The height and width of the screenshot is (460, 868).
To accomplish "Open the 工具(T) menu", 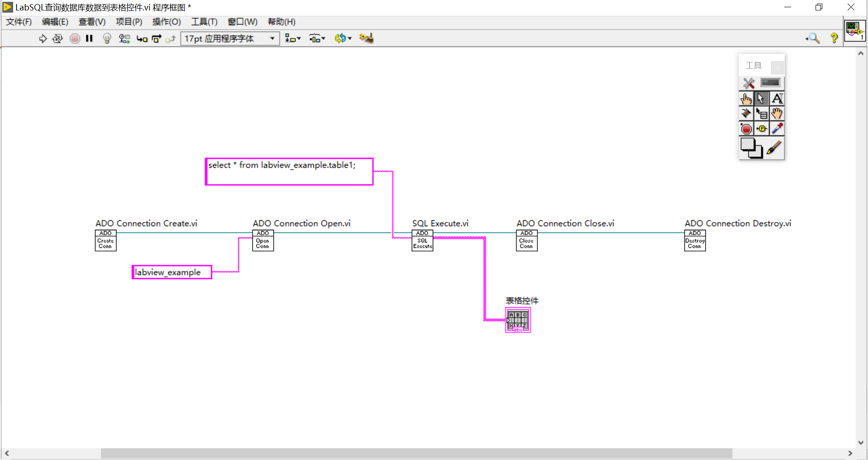I will point(204,22).
